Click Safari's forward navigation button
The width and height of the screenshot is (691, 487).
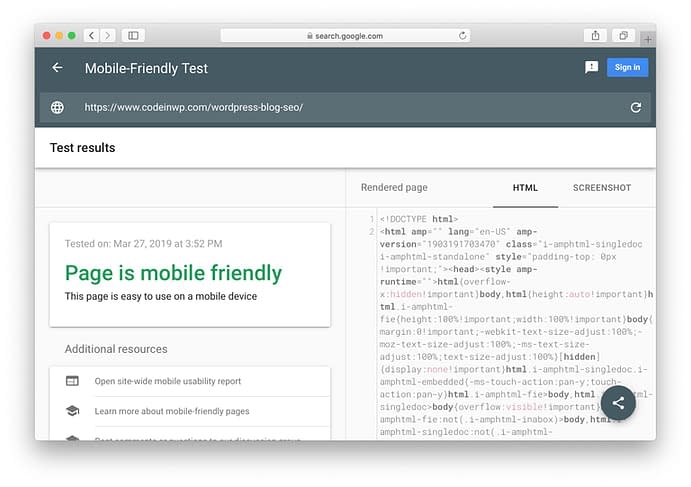pyautogui.click(x=107, y=35)
